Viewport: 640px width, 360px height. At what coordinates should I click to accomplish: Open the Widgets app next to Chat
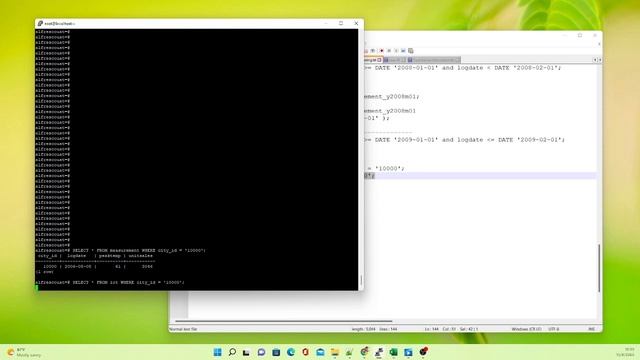coord(276,352)
